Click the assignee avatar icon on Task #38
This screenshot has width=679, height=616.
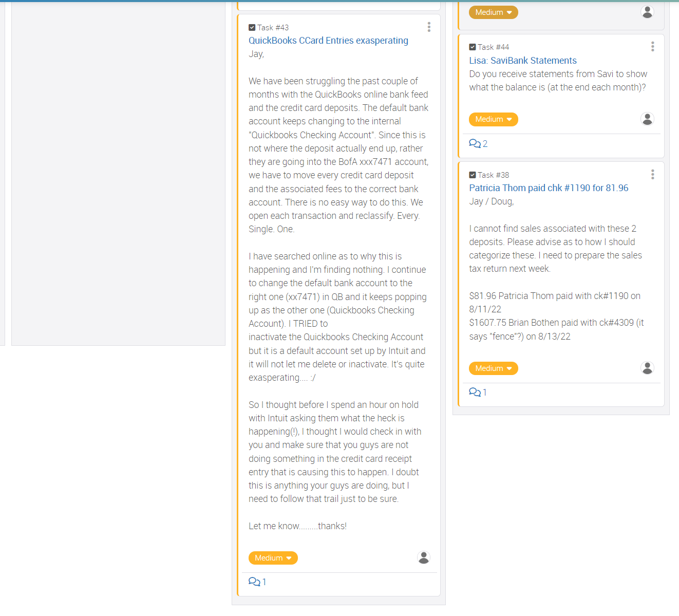647,368
